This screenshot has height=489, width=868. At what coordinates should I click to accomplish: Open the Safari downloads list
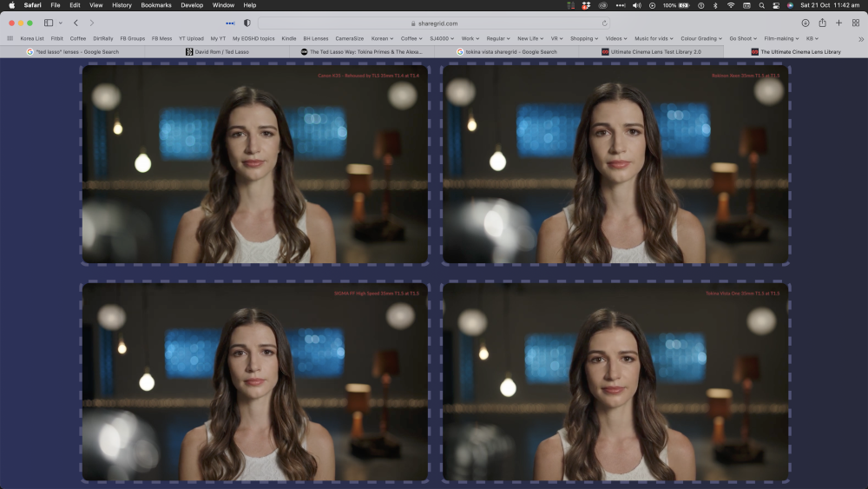[805, 23]
